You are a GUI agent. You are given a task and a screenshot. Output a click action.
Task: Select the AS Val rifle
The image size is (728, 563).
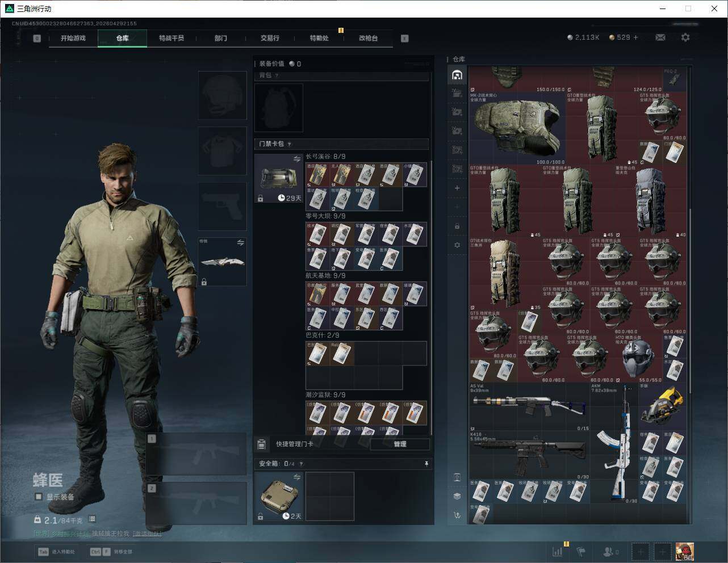click(x=529, y=407)
